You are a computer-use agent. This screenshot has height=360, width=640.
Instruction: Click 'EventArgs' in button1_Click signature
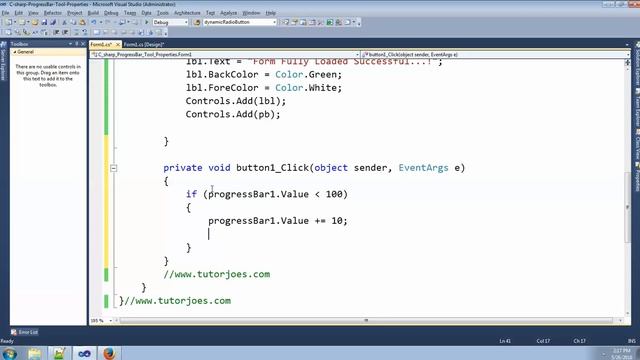[x=423, y=168]
